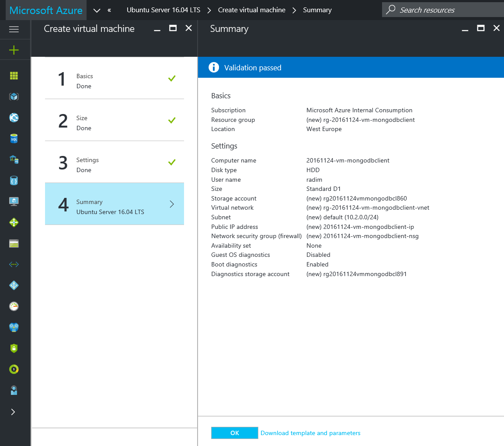Select '(new) rg-20161124-vm-mongodbclient-vnet' value
Viewport: 504px width, 446px height.
point(368,207)
